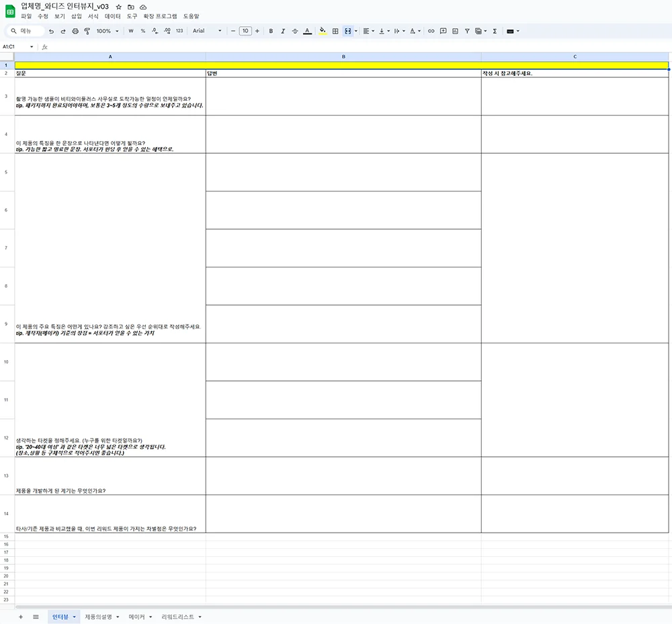Open the 100% zoom dropdown
Image resolution: width=672 pixels, height=624 pixels.
pos(107,31)
